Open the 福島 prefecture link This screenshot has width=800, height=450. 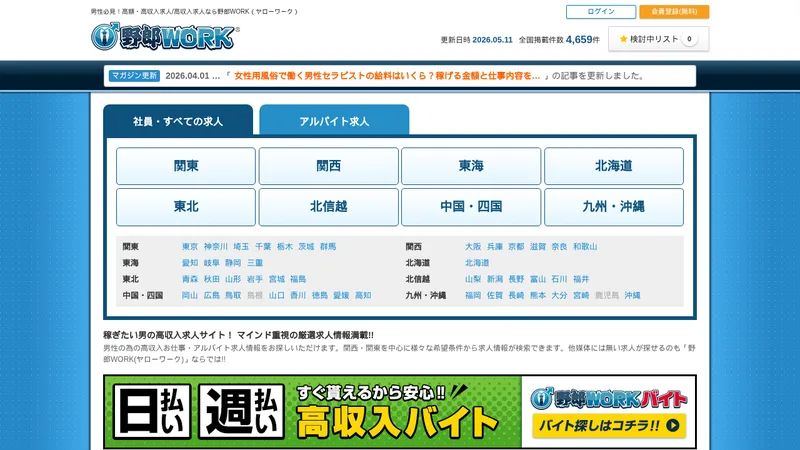click(298, 279)
